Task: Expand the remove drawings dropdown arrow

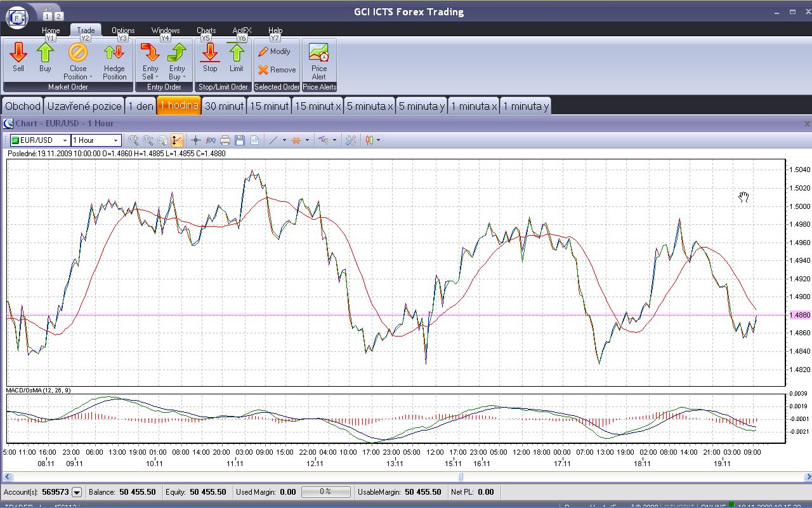Action: click(307, 140)
